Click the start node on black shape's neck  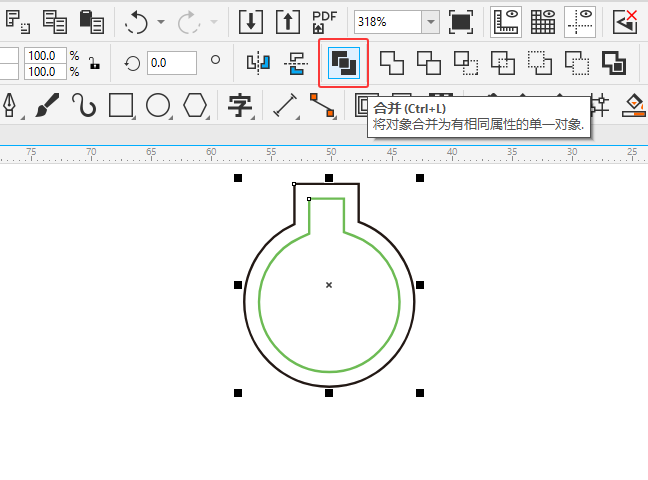pos(294,184)
